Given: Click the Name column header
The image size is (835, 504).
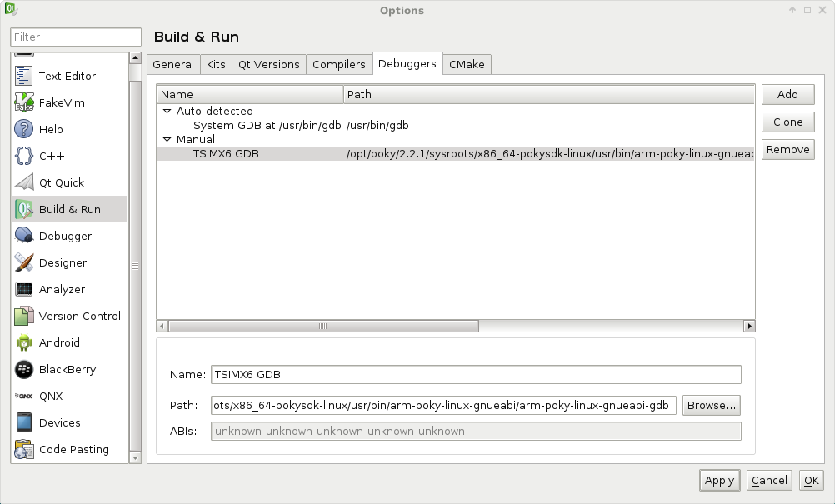Looking at the screenshot, I should point(250,94).
